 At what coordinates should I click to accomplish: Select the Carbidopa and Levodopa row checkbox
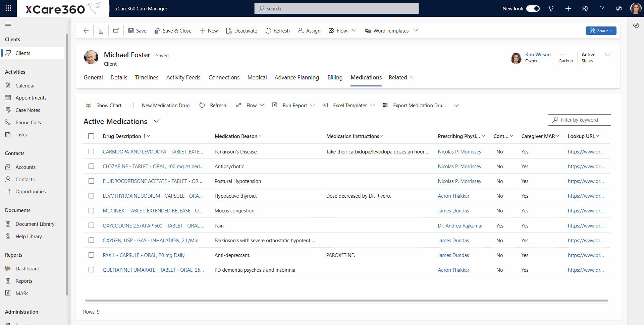91,151
